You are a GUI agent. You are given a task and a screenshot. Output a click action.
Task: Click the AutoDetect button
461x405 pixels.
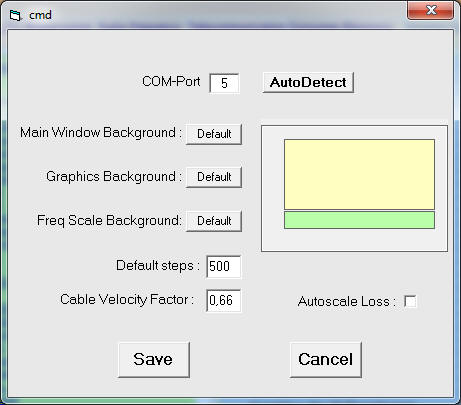[308, 82]
